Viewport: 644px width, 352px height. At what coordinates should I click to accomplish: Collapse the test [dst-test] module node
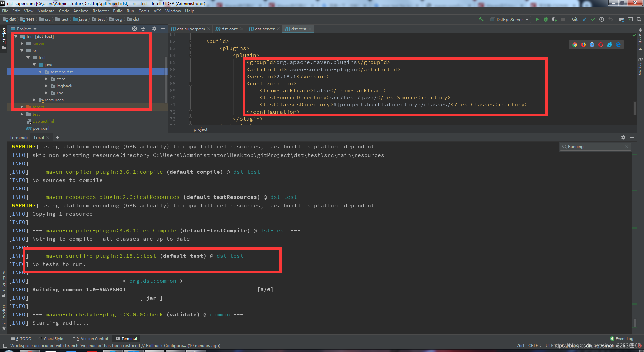16,37
